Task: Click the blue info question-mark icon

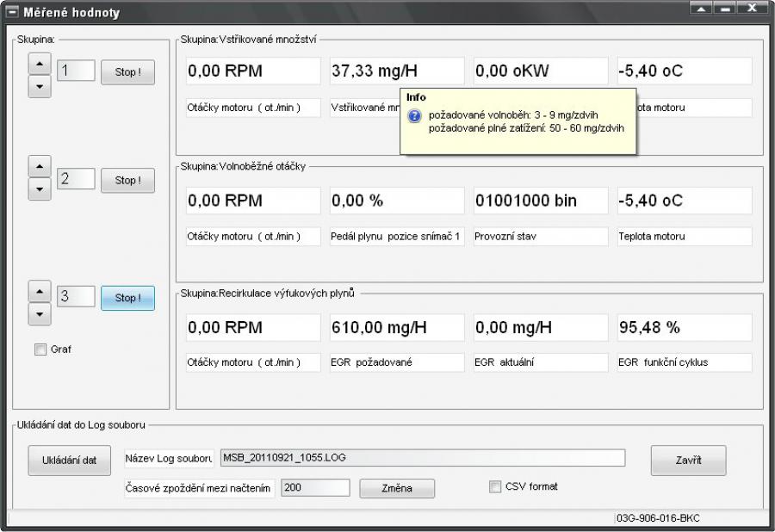Action: click(414, 115)
